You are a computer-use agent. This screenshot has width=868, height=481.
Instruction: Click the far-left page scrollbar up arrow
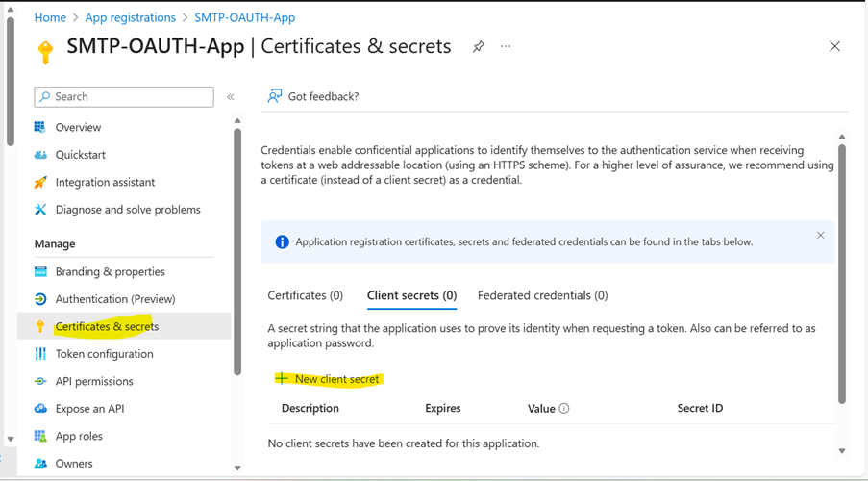11,10
